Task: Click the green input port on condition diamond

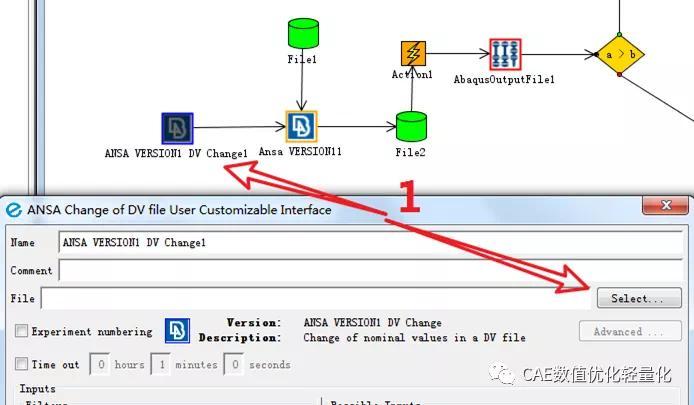Action: pyautogui.click(x=619, y=34)
